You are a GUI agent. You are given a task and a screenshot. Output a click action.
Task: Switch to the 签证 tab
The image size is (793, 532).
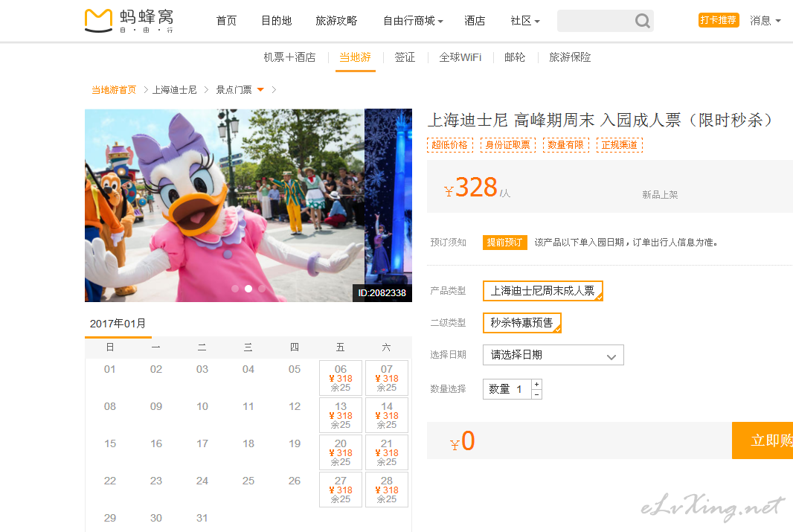tap(405, 57)
